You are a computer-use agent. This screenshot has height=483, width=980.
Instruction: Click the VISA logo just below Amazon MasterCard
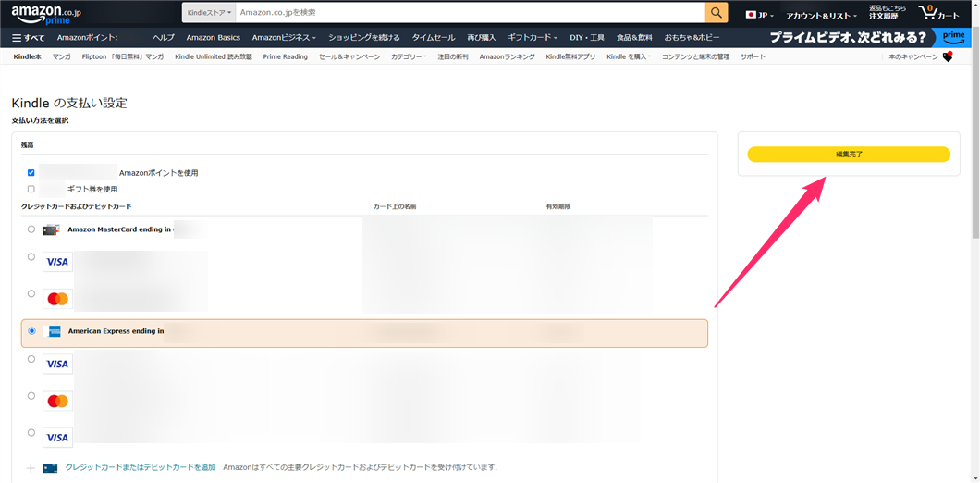tap(57, 262)
